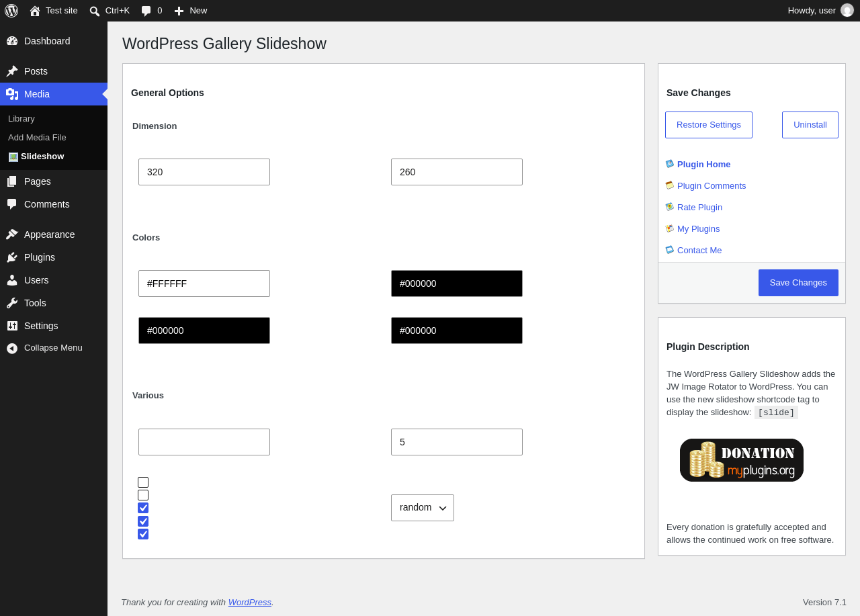
Task: Click the Pages icon in the sidebar
Action: pos(12,181)
